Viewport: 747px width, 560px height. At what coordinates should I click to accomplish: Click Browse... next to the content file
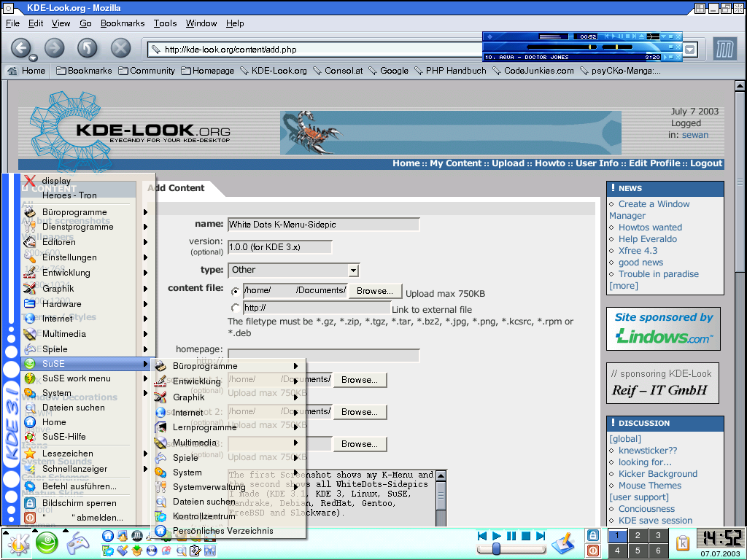click(375, 291)
